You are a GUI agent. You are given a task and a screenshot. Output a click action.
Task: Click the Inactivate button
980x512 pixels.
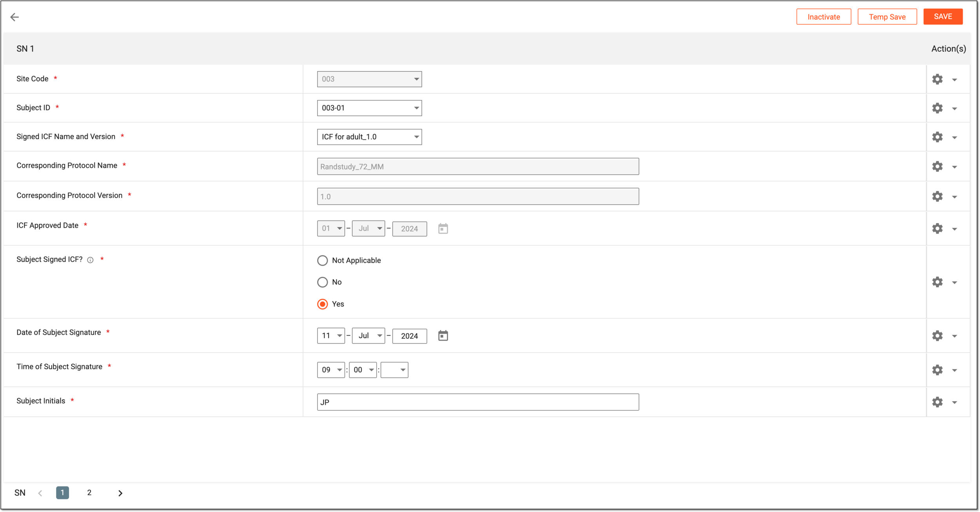824,17
